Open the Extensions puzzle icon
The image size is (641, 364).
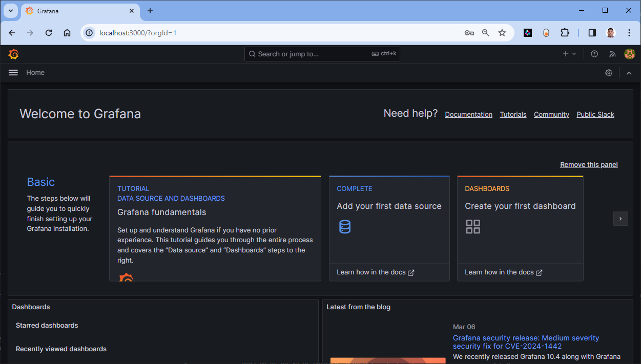565,33
